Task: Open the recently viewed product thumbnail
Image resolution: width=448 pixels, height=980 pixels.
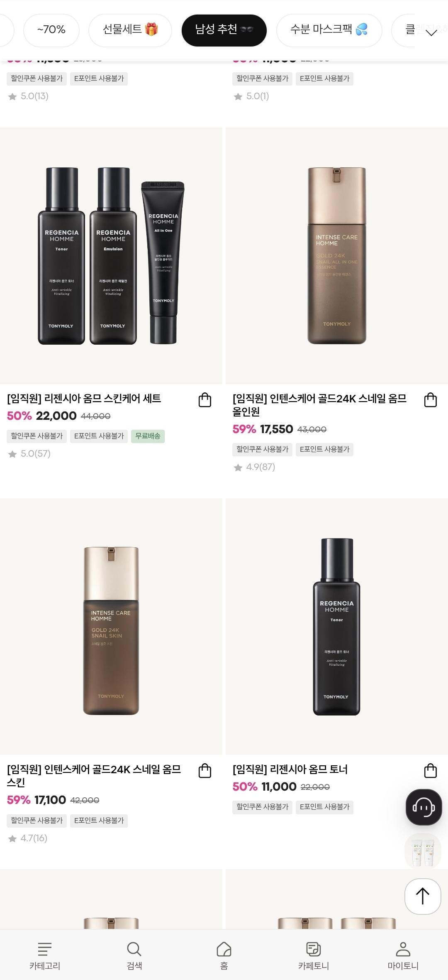Action: (x=423, y=851)
